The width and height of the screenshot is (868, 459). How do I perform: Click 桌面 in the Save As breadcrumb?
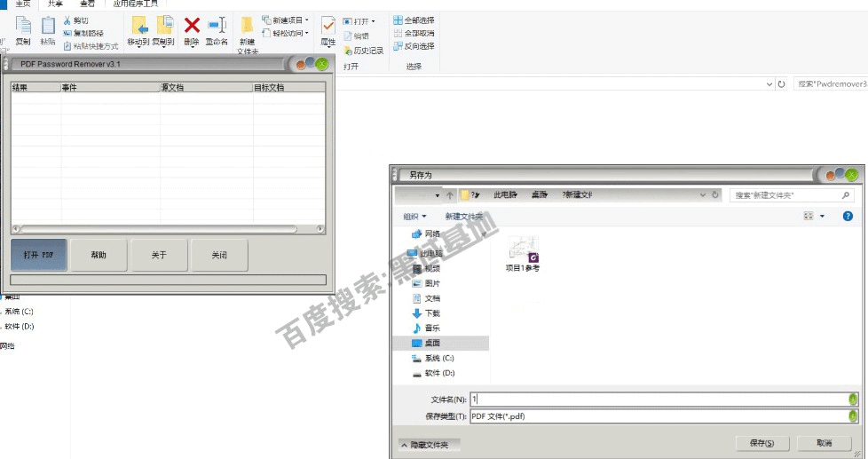point(540,195)
